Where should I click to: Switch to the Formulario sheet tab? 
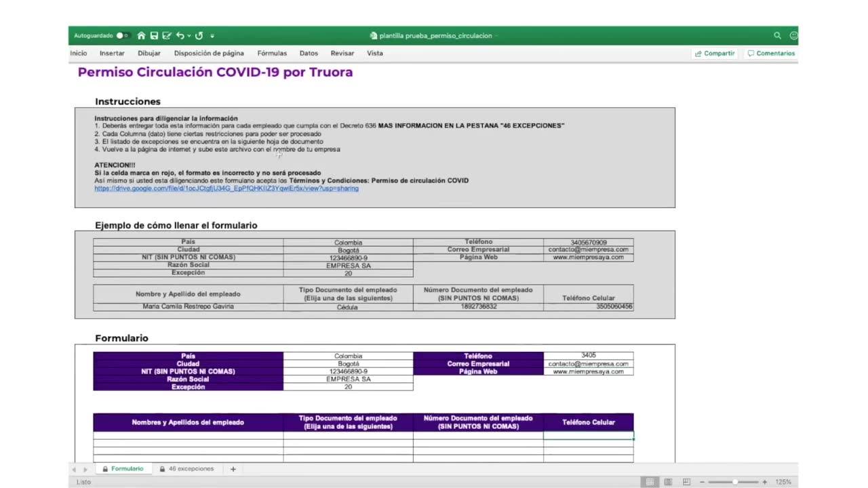(x=123, y=468)
